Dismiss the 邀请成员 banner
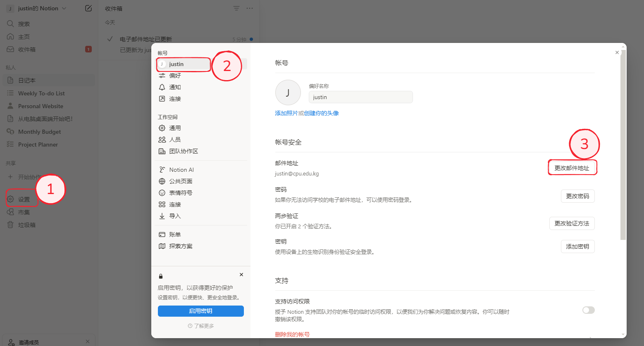This screenshot has height=346, width=644. (x=88, y=341)
